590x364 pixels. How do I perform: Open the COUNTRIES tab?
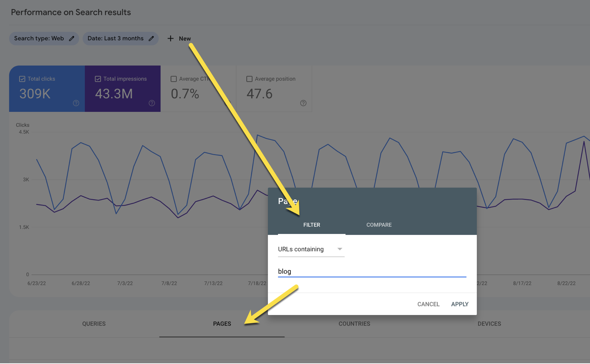point(354,324)
